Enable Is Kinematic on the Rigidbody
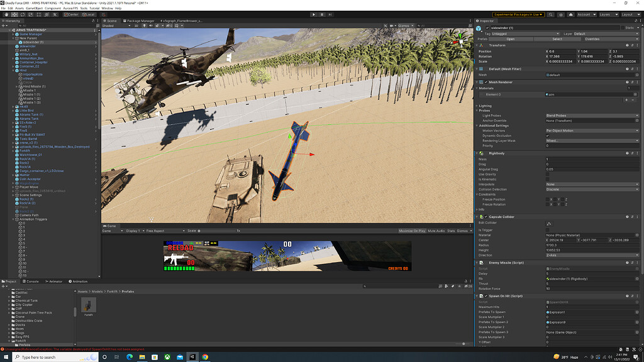Viewport: 644px width, 362px height. pyautogui.click(x=547, y=179)
